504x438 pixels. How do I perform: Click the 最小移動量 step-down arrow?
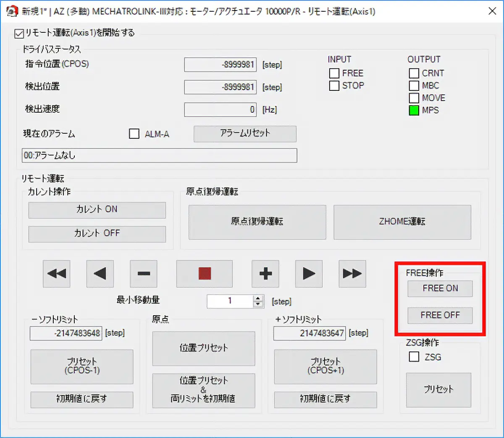pyautogui.click(x=257, y=304)
